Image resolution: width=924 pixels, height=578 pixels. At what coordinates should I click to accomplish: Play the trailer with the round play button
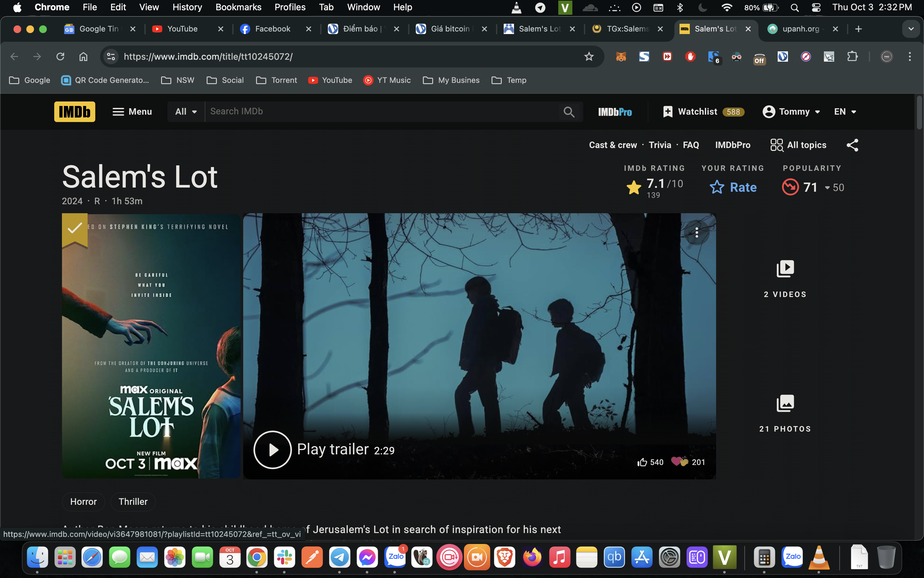272,450
